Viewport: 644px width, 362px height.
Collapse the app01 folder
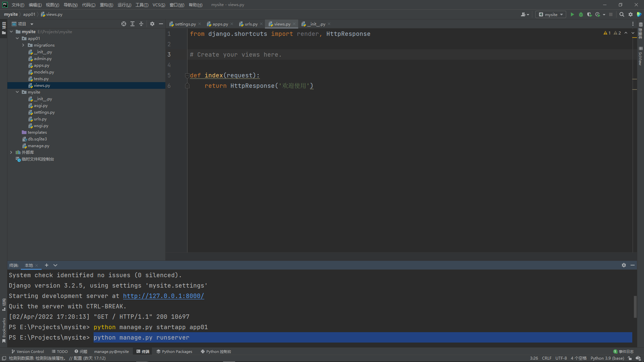click(17, 38)
